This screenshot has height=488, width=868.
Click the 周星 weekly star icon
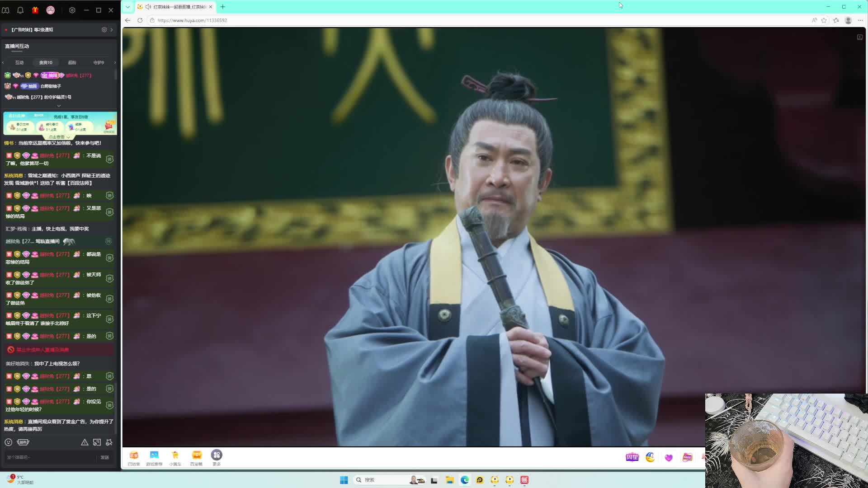click(632, 457)
